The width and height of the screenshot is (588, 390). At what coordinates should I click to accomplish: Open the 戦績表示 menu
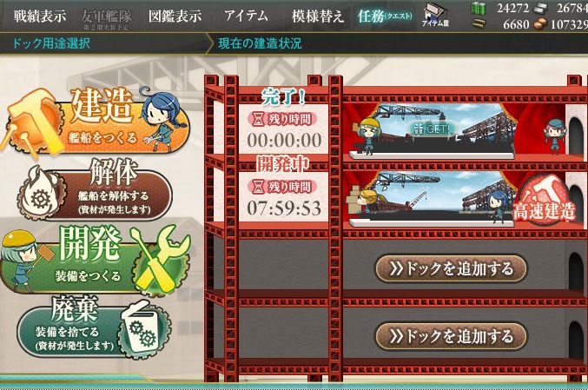[39, 17]
